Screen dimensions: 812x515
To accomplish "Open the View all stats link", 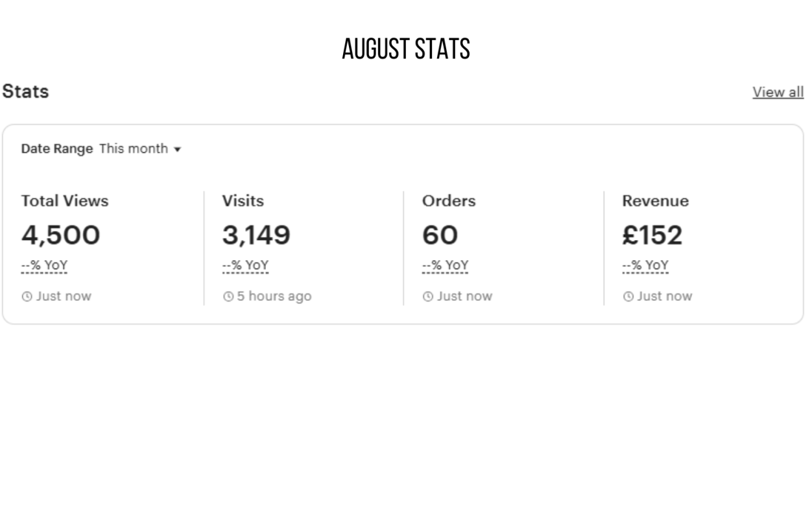I will (x=778, y=92).
